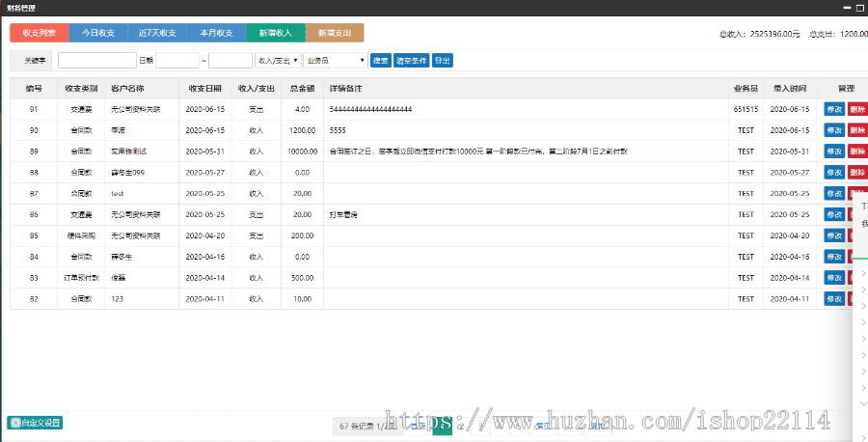Viewport: 868px width, 442px height.
Task: Switch to the 今日收支 tab
Action: pos(97,33)
